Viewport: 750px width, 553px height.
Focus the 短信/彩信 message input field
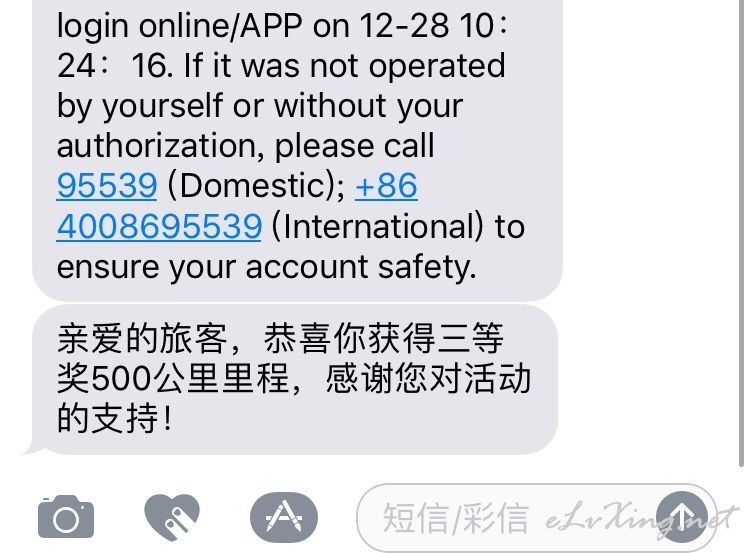(536, 517)
